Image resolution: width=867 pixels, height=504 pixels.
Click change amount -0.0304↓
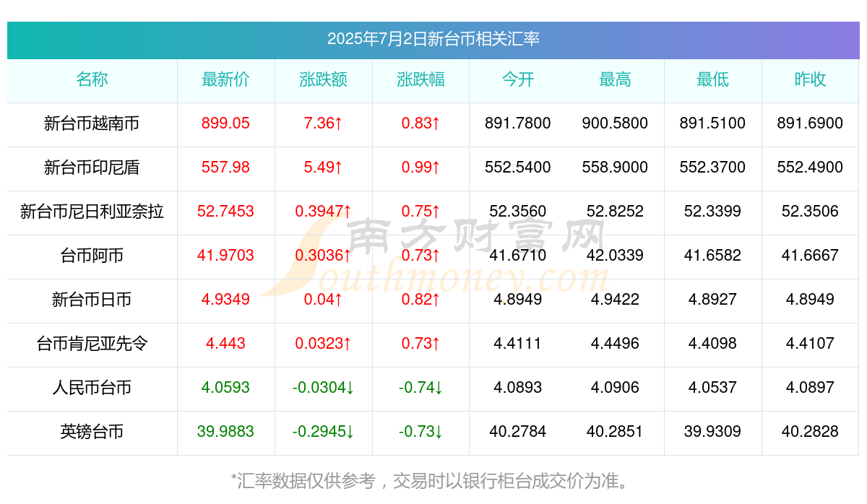click(323, 388)
